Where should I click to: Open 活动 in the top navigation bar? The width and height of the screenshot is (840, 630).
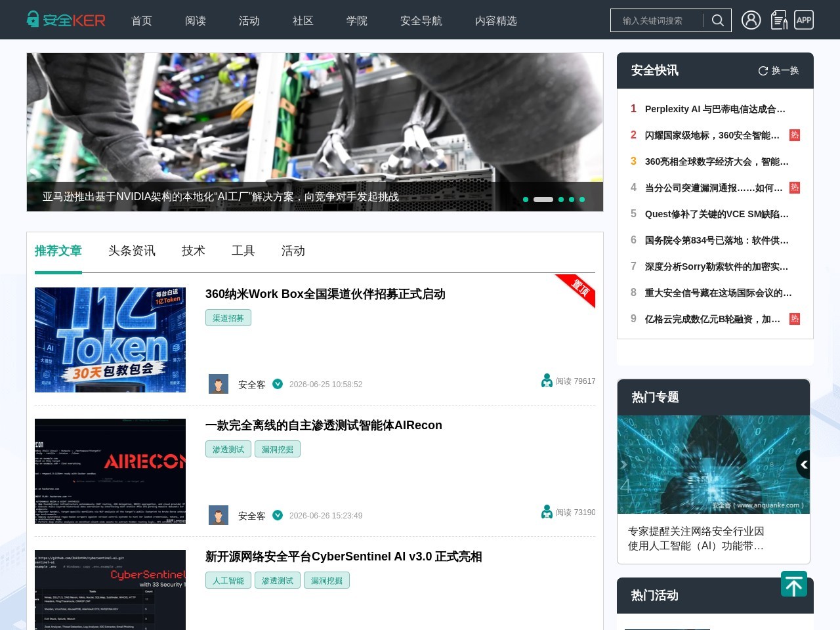(x=249, y=20)
